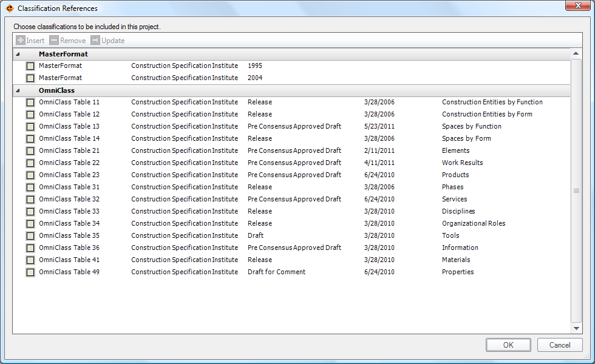Select the OmniClass Table 14 checkbox
The width and height of the screenshot is (595, 364).
pos(30,139)
